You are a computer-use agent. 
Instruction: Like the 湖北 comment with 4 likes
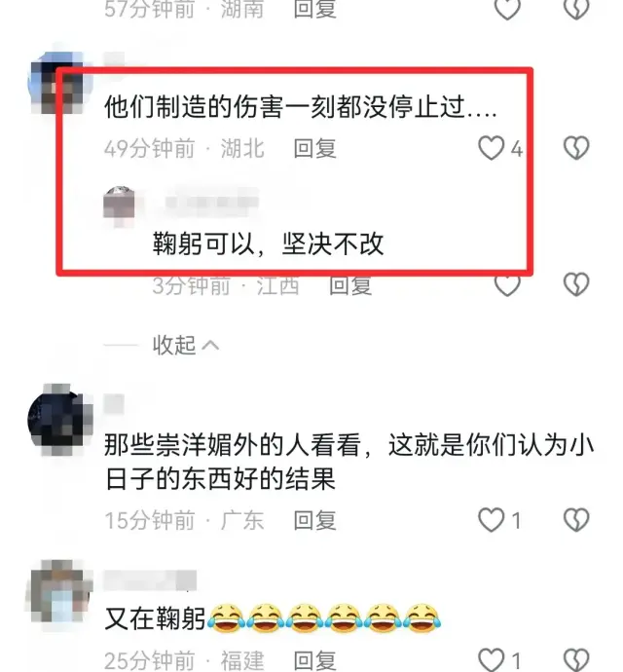(x=491, y=148)
